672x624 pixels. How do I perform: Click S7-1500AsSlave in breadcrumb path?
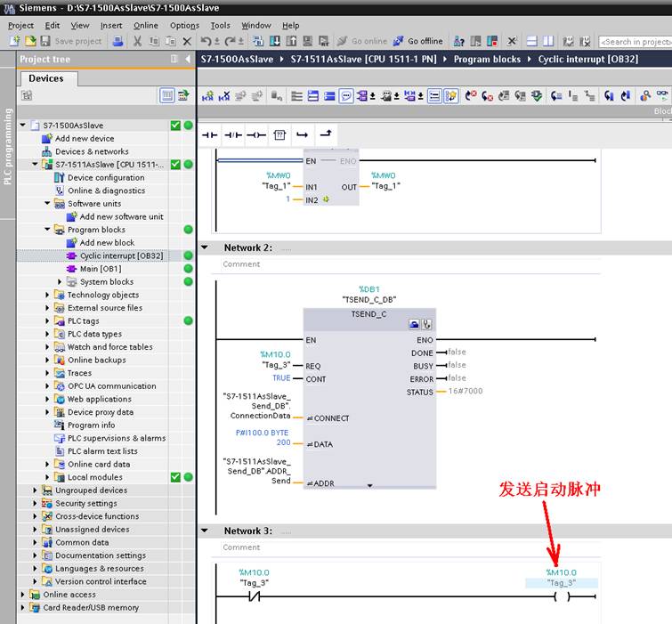coord(237,59)
